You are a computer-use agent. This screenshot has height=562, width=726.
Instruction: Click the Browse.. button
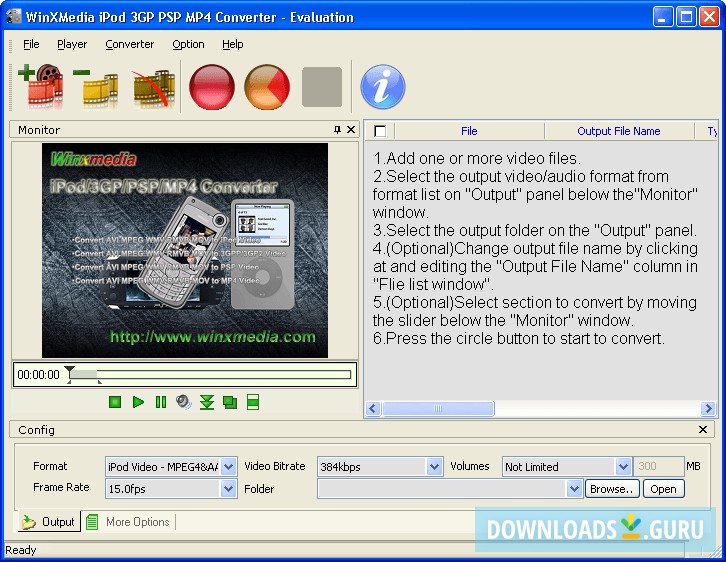coord(612,489)
